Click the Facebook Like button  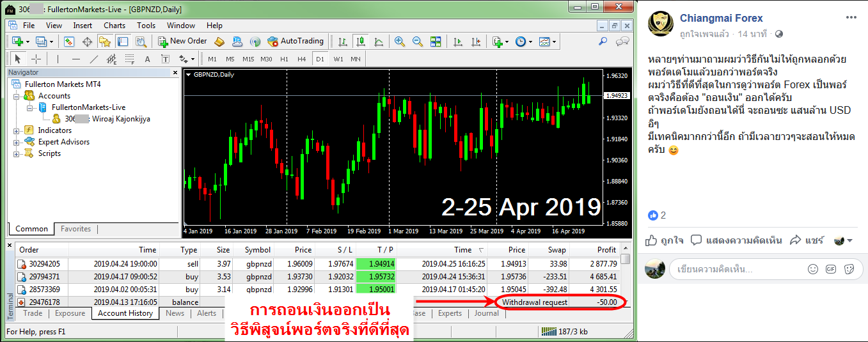click(664, 240)
